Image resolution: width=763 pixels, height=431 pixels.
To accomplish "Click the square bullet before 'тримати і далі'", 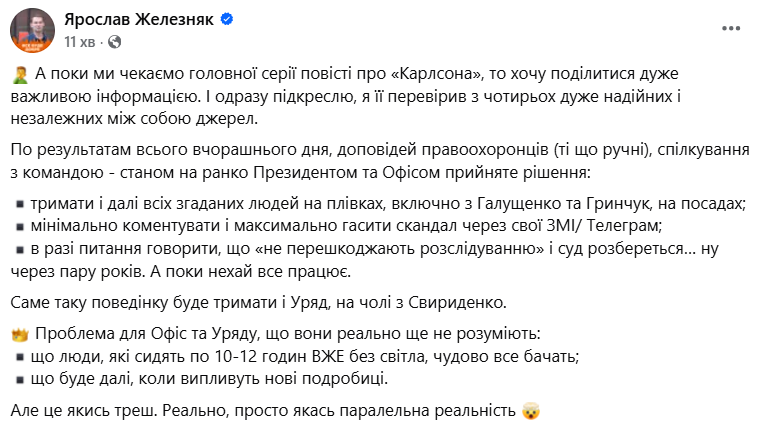I will [x=21, y=204].
